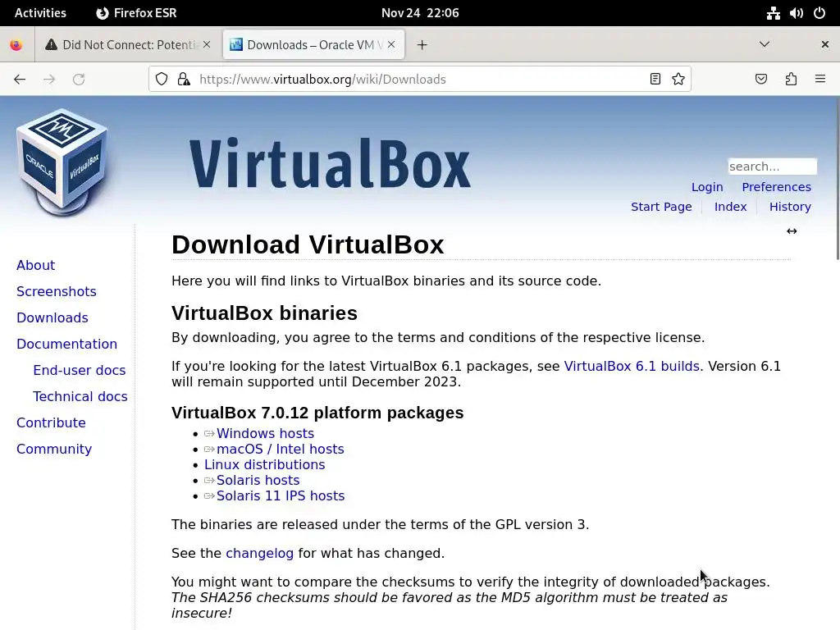Open Firefox application hamburger menu

[820, 80]
